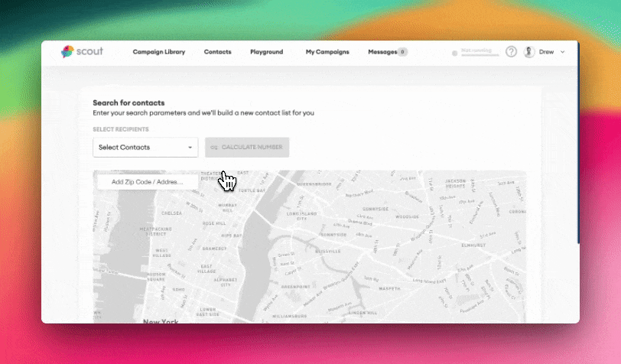Click the Scout logo
The image size is (621, 364).
pos(82,51)
